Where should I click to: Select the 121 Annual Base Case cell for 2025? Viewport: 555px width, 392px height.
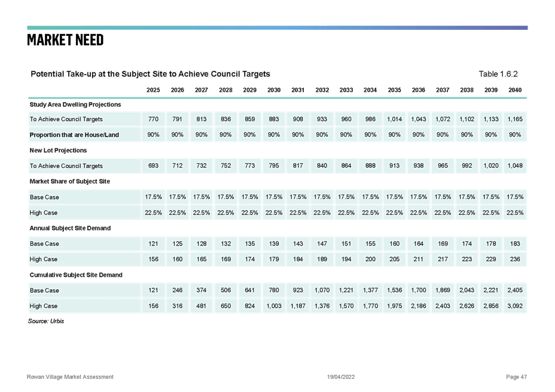coord(153,244)
